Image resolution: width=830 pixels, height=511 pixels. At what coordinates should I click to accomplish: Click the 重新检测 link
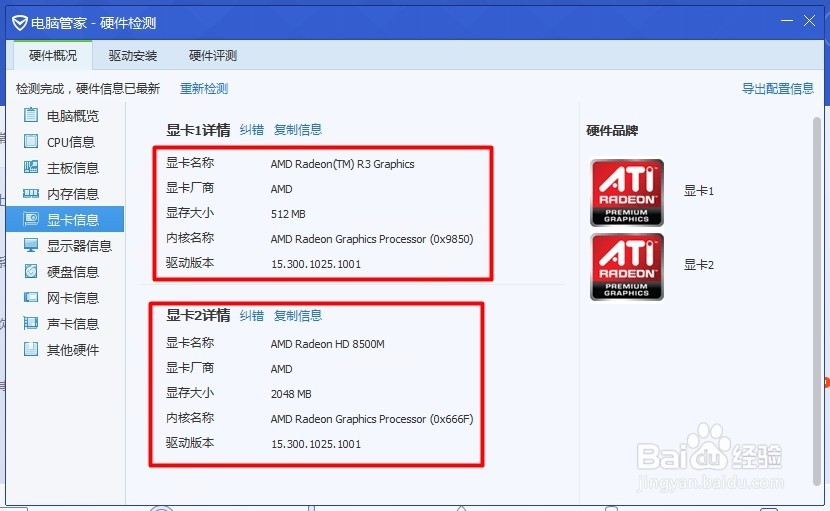click(x=204, y=88)
